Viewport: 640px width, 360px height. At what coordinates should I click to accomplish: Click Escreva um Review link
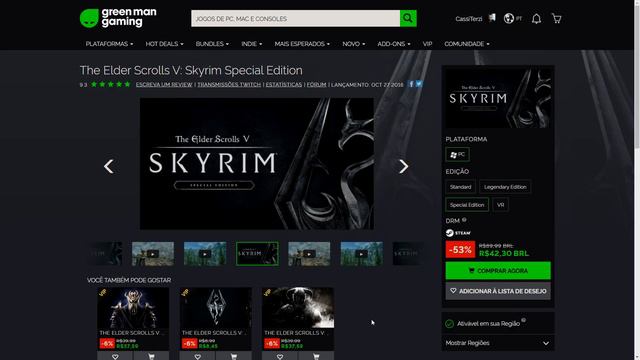[164, 84]
